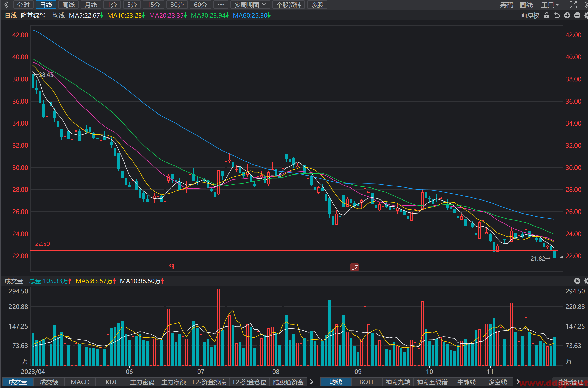Toggle the 前复权 price adjustment setting
Screen dimensions: 588x388
coord(530,16)
